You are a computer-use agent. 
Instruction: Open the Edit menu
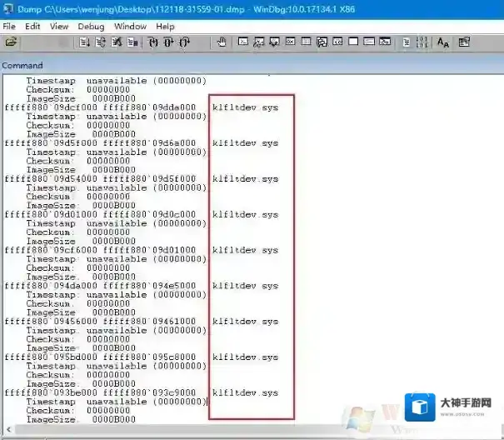click(x=32, y=27)
